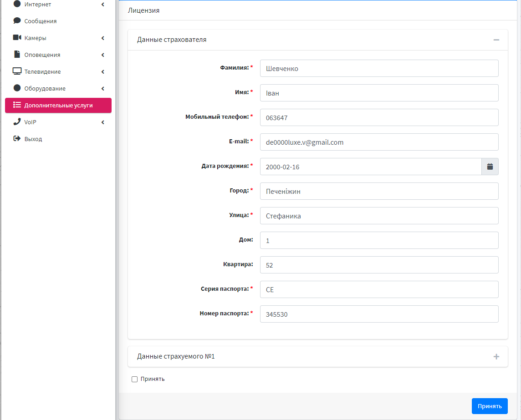Click the Дополнительные услуги list icon
Image resolution: width=521 pixels, height=420 pixels.
point(17,105)
